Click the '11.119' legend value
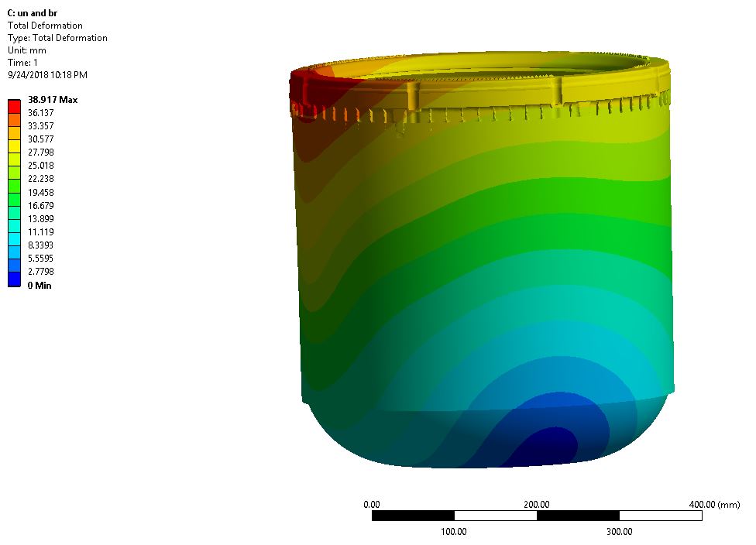Viewport: 756px width, 545px height. point(41,231)
